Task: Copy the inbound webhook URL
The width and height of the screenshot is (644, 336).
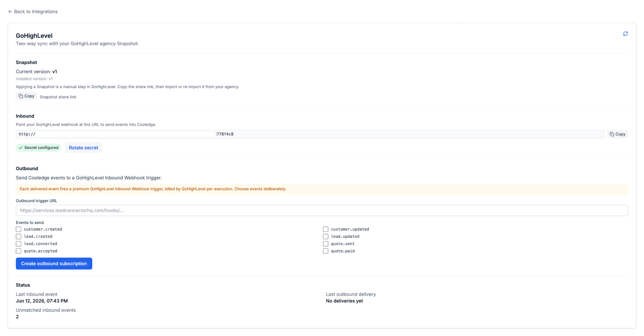Action: coord(617,134)
